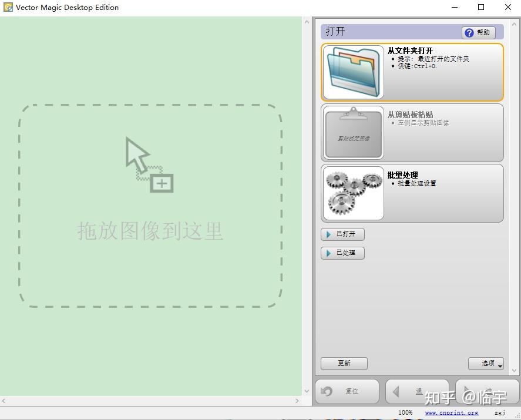Select the gears icon for 批量处理
The width and height of the screenshot is (521, 420).
352,193
